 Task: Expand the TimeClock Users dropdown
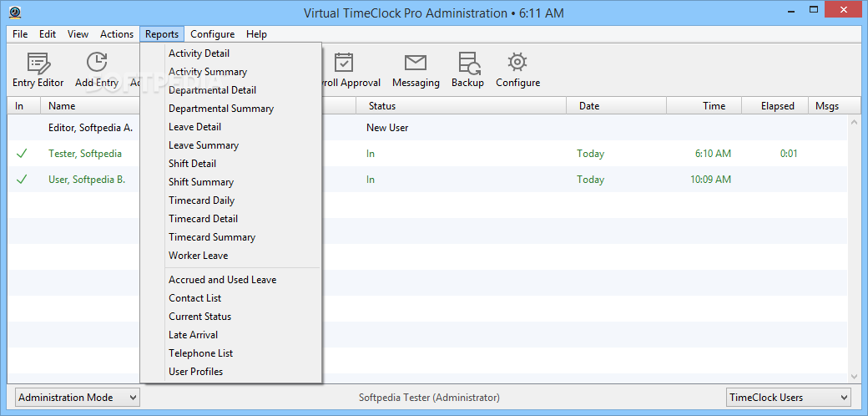coord(788,397)
